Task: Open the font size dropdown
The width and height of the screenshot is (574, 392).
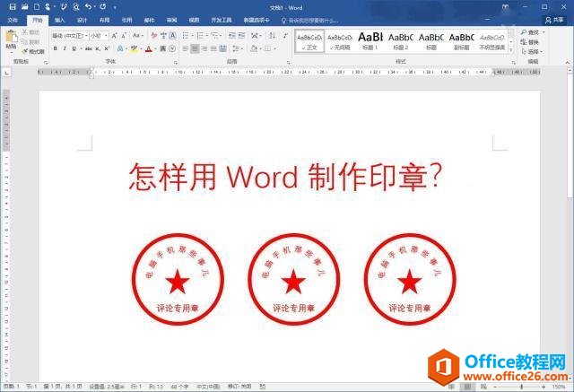Action: [106, 36]
